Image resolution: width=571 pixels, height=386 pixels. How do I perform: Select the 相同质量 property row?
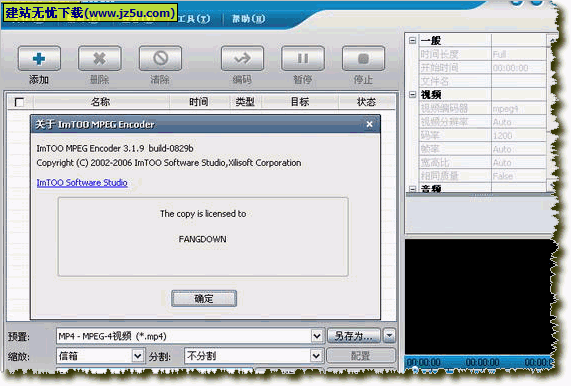(482, 176)
